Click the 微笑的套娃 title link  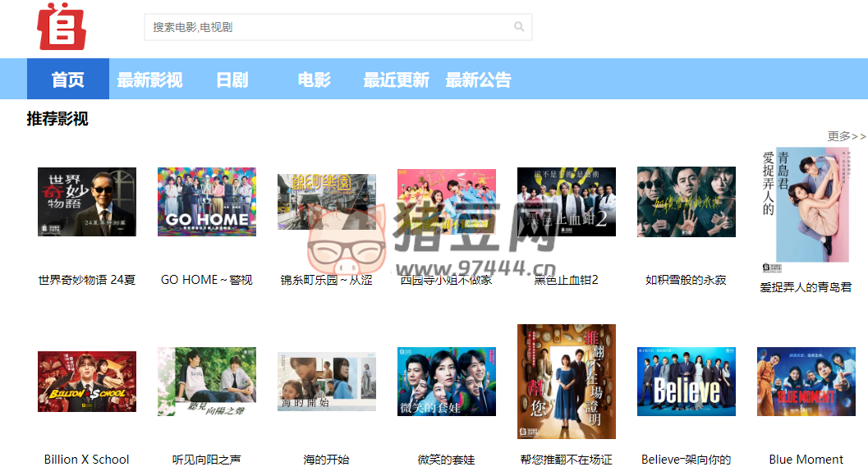447,460
